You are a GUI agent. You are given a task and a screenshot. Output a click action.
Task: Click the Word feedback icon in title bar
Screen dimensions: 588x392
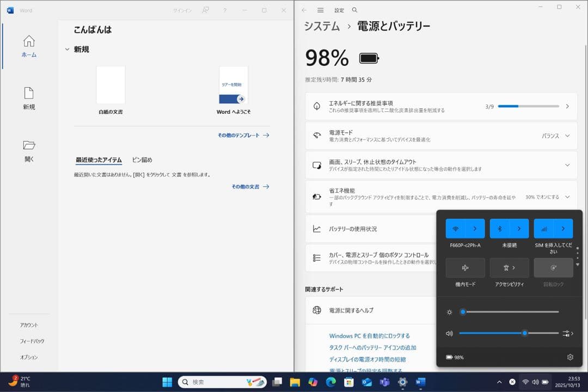click(205, 10)
